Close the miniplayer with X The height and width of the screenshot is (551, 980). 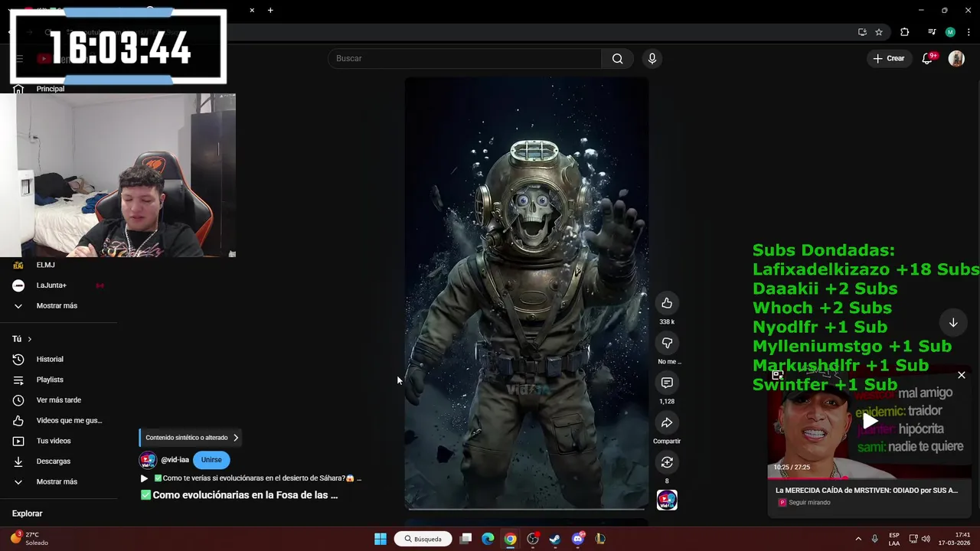pos(962,375)
